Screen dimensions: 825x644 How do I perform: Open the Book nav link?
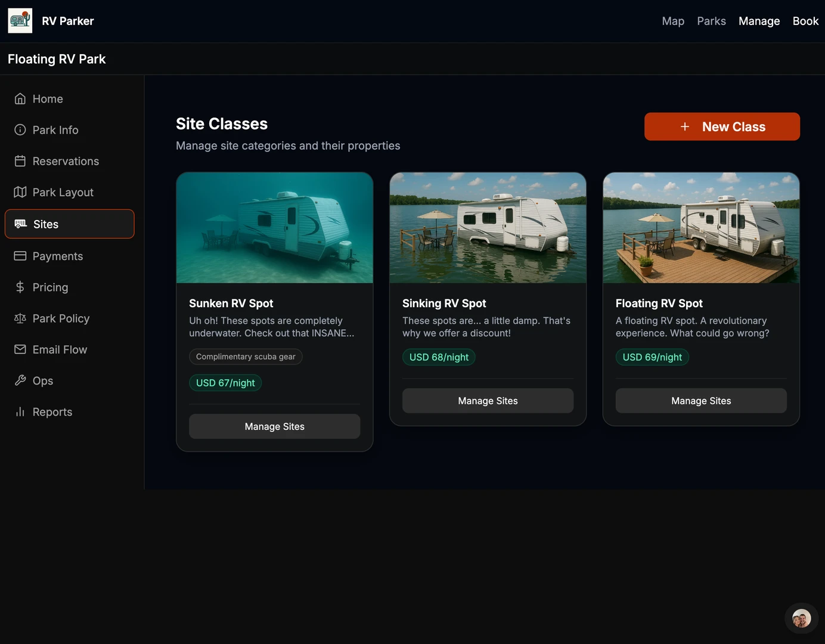(x=805, y=21)
